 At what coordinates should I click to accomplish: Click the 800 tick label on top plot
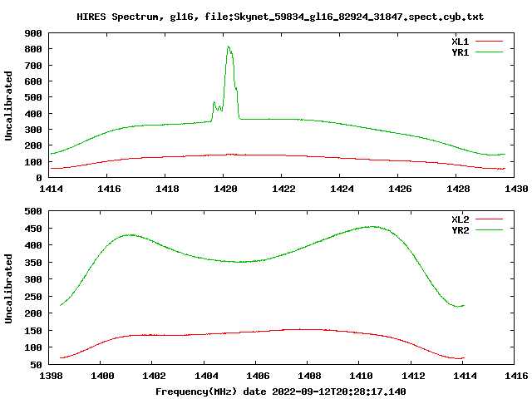click(33, 49)
